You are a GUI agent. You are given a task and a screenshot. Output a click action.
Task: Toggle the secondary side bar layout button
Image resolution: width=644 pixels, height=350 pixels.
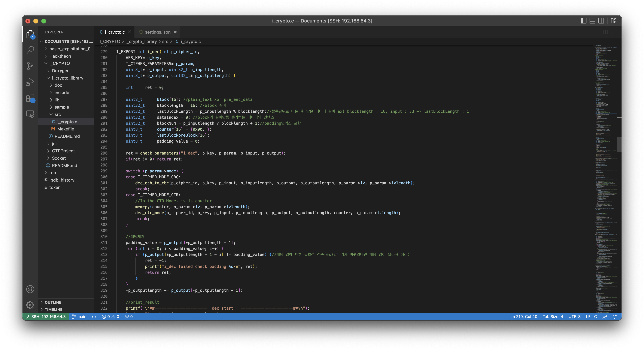601,21
